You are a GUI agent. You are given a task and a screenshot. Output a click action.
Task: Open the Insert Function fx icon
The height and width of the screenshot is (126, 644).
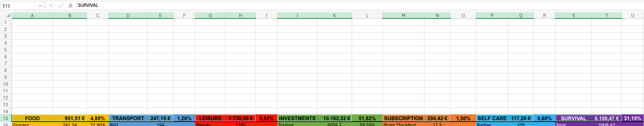[71, 5]
